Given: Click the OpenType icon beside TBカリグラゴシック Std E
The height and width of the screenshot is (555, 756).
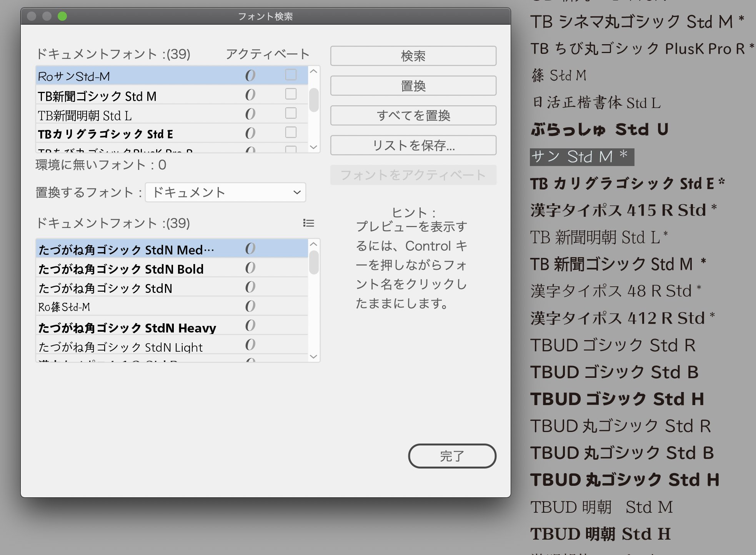Looking at the screenshot, I should tap(250, 133).
